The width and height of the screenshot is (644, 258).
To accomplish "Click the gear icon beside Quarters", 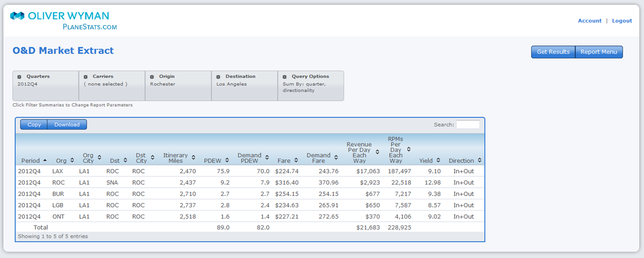I will [x=20, y=77].
